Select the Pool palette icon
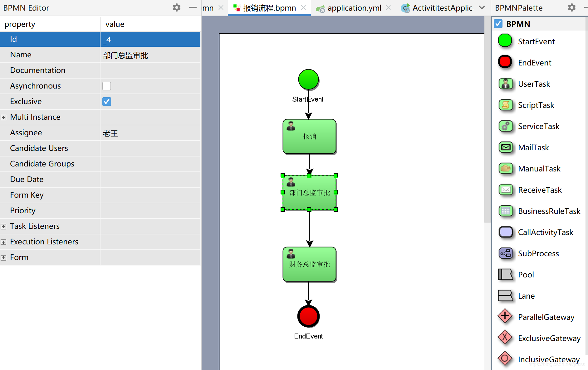This screenshot has width=588, height=370. tap(505, 275)
